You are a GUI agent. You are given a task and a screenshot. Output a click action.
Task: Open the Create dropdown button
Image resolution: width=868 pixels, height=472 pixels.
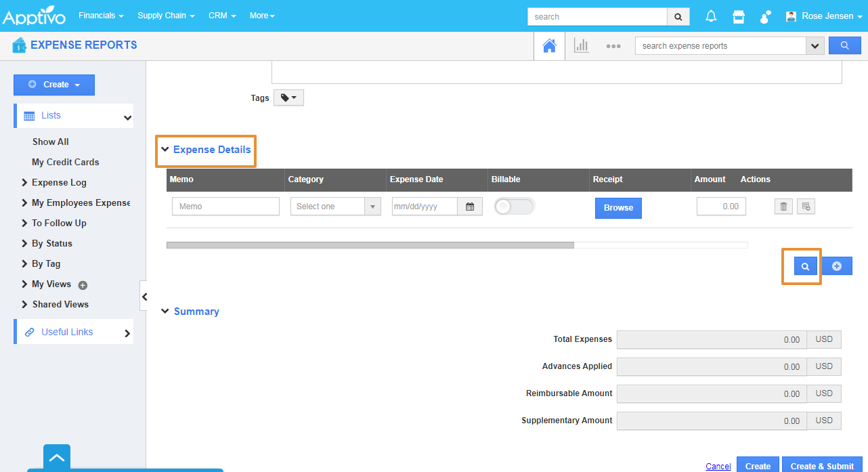pyautogui.click(x=54, y=85)
